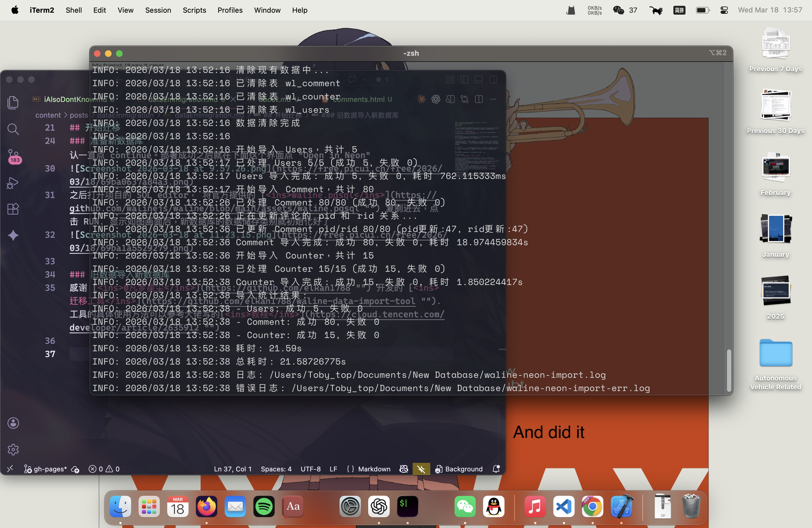The image size is (812, 528).
Task: Open Source Control with 183 badge
Action: 14,156
